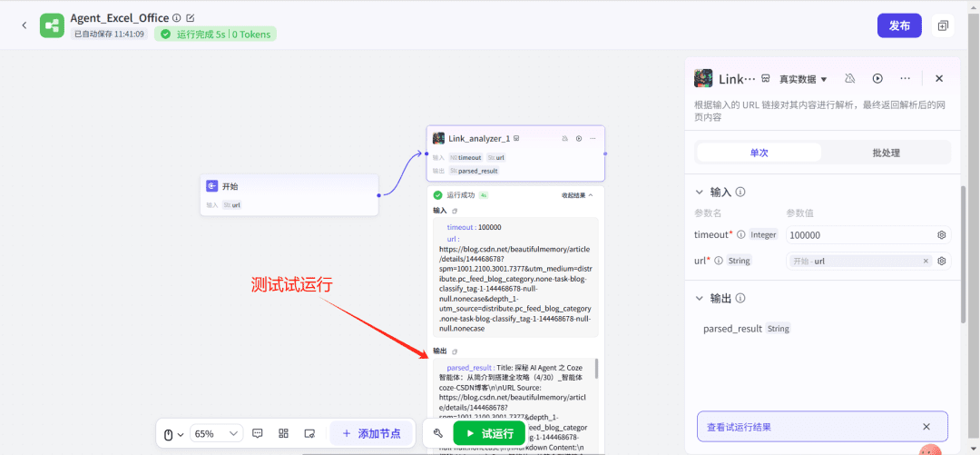
Task: Open Link_analyzer_1 node's three-dot menu
Action: tap(593, 139)
